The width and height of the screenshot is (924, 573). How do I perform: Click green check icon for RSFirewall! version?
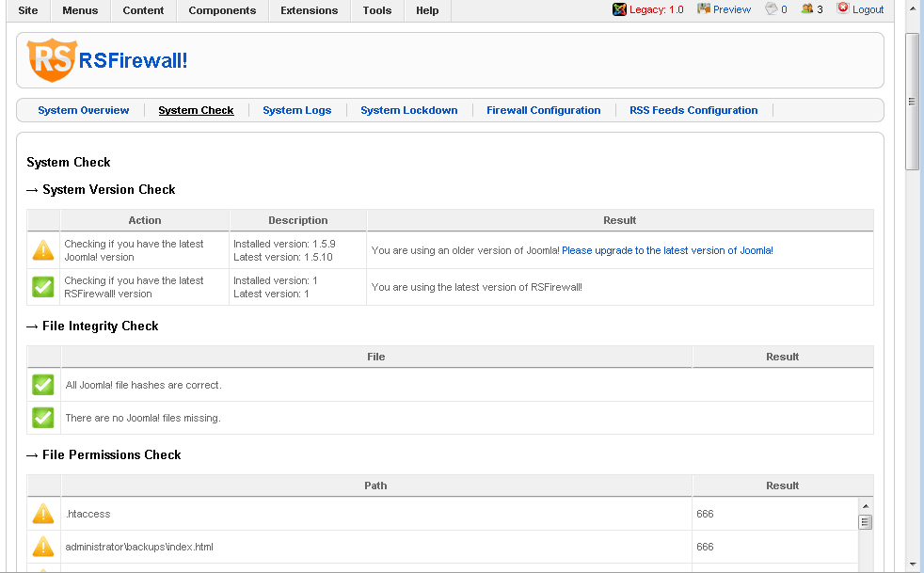coord(43,287)
